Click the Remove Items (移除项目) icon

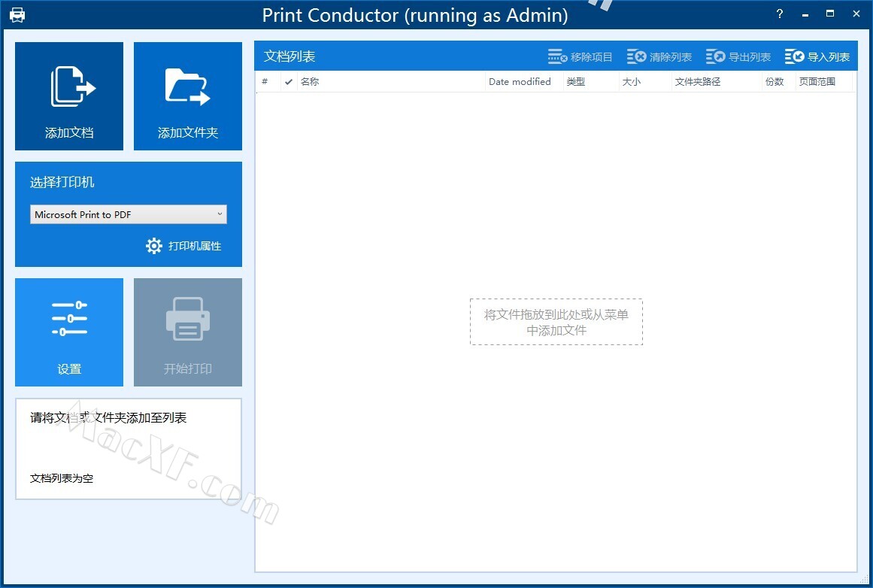pos(557,57)
